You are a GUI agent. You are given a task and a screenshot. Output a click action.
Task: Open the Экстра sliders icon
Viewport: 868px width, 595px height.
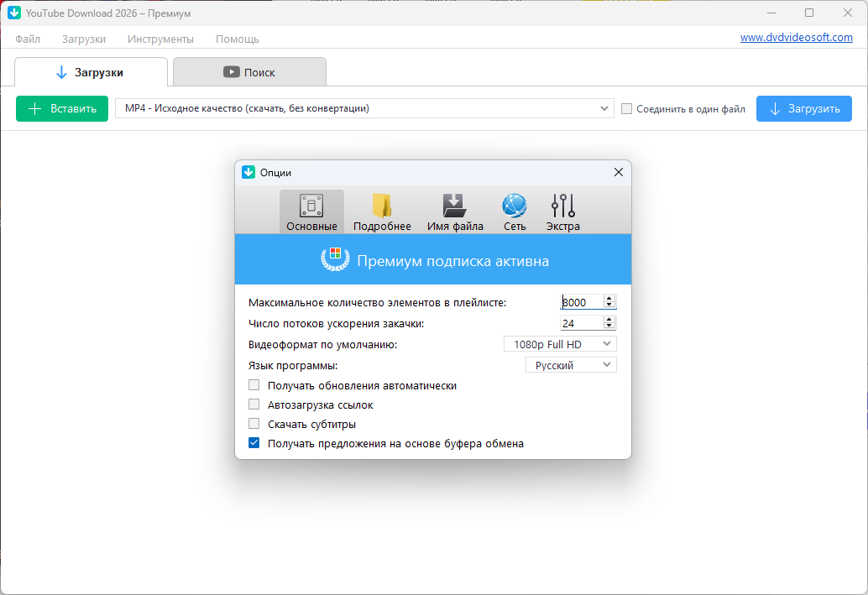562,206
